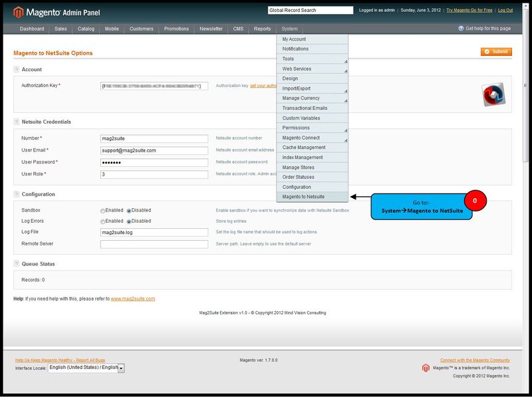Image resolution: width=532 pixels, height=397 pixels.
Task: Click the Remote Server field
Action: coord(154,244)
